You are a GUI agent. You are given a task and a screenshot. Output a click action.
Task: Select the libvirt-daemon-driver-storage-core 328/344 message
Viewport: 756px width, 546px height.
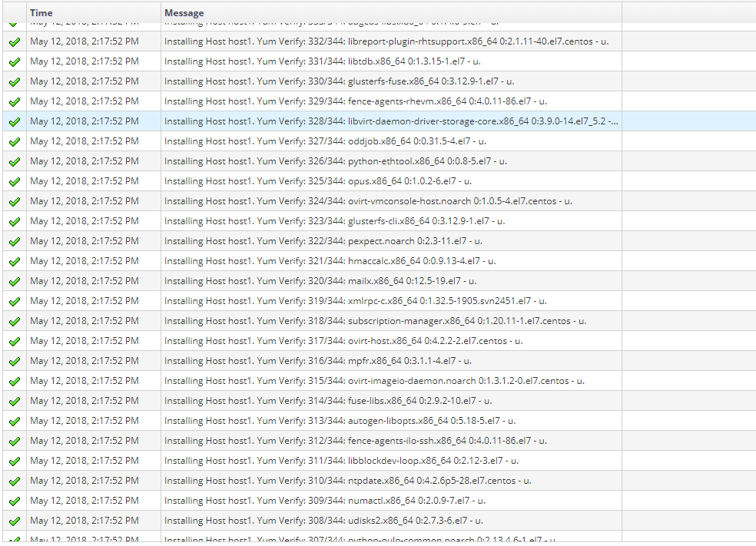coord(390,121)
